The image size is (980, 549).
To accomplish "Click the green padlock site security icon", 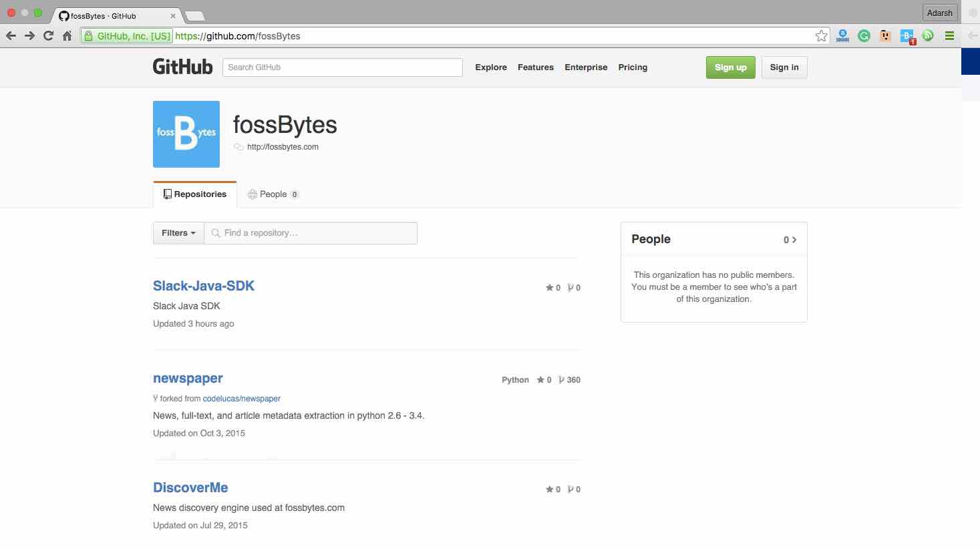I will (88, 36).
